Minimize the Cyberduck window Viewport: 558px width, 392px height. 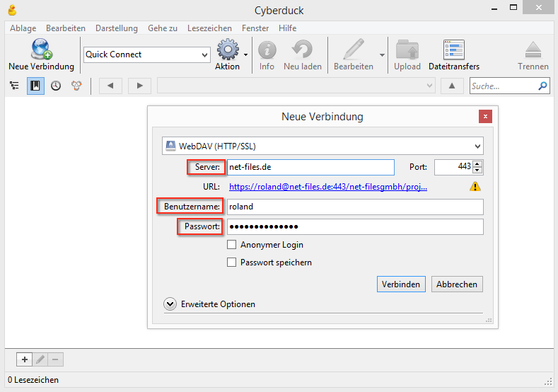tap(494, 8)
